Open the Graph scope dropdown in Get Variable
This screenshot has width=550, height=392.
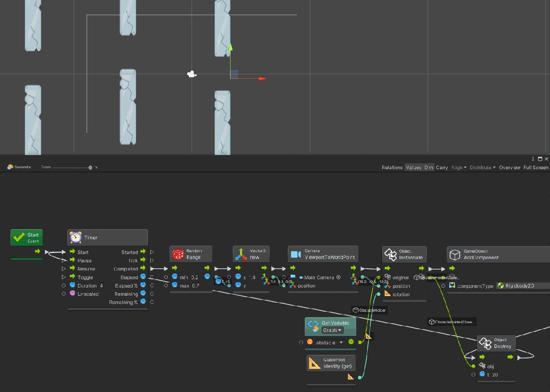click(333, 330)
